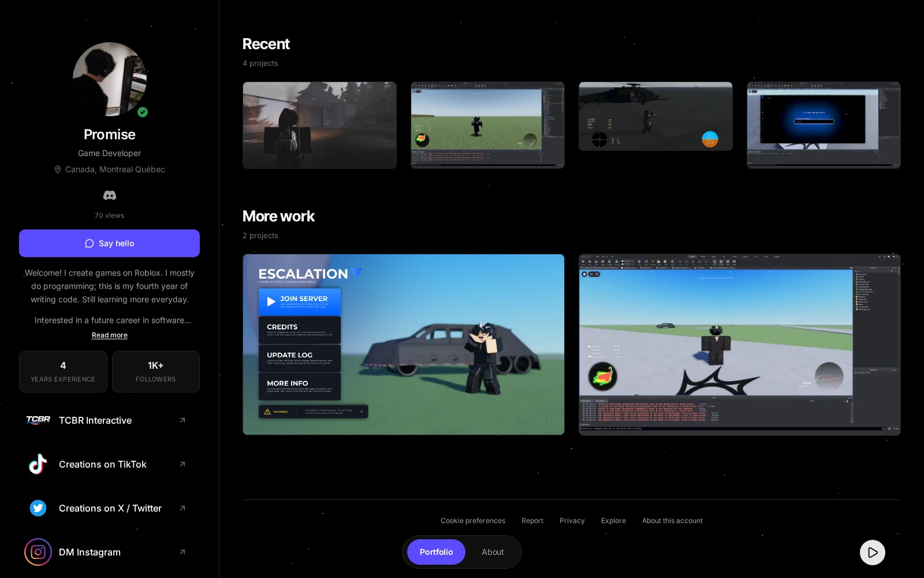Open the helicopter project thumbnail

(655, 116)
